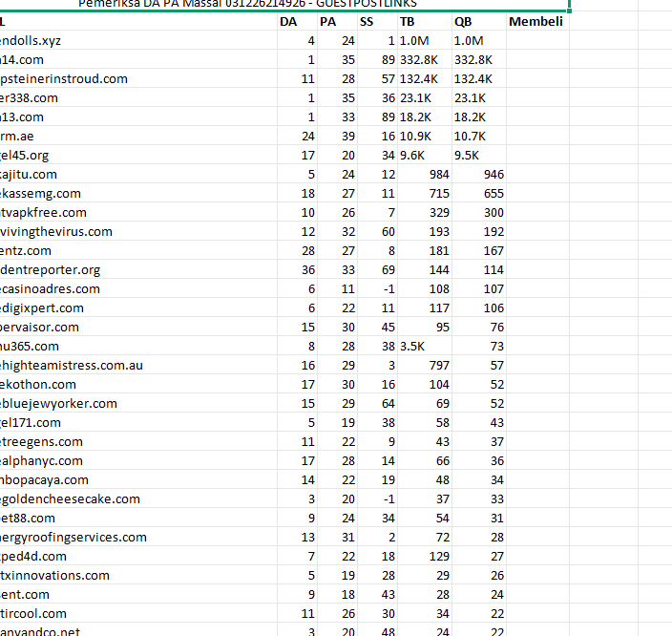Click the cell containing bluejewyorker.com
The height and width of the screenshot is (636, 672).
click(x=138, y=403)
